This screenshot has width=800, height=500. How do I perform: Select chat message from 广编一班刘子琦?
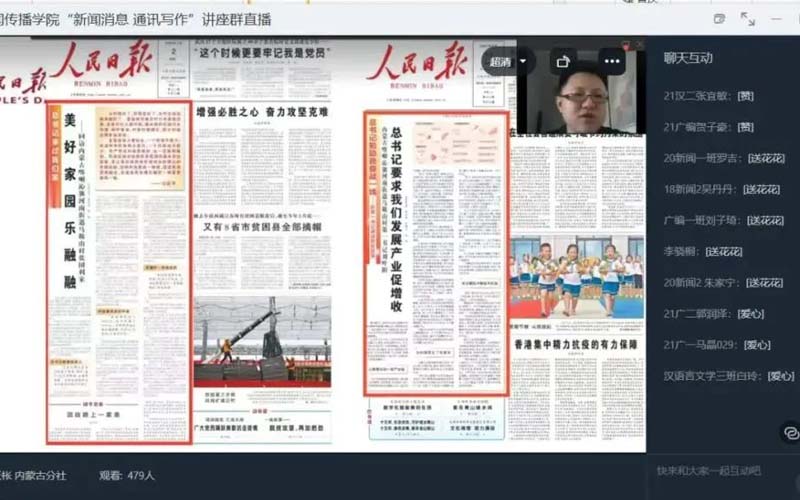point(723,220)
